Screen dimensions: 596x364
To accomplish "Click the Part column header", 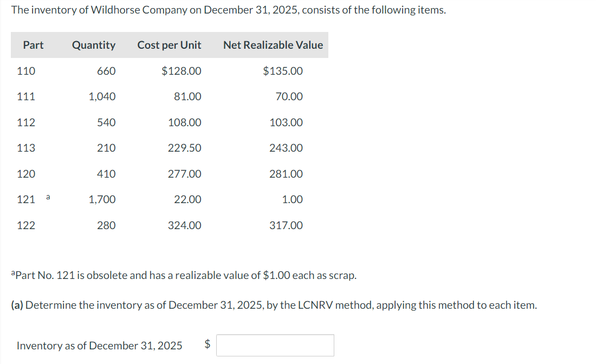I will (x=33, y=45).
